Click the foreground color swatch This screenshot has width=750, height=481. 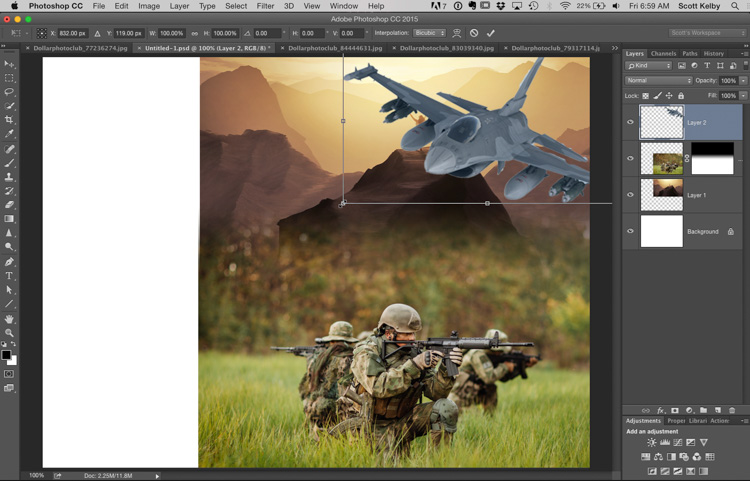pos(6,355)
